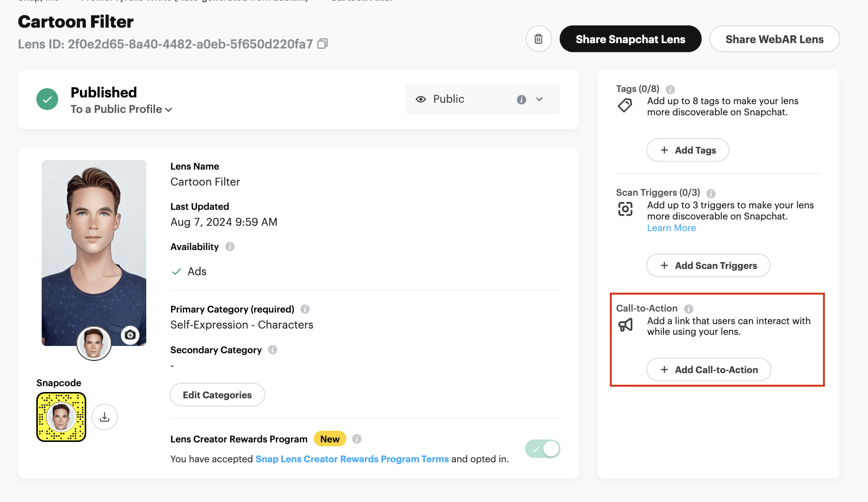868x502 pixels.
Task: Click the Share Snapchat Lens button
Action: click(630, 39)
